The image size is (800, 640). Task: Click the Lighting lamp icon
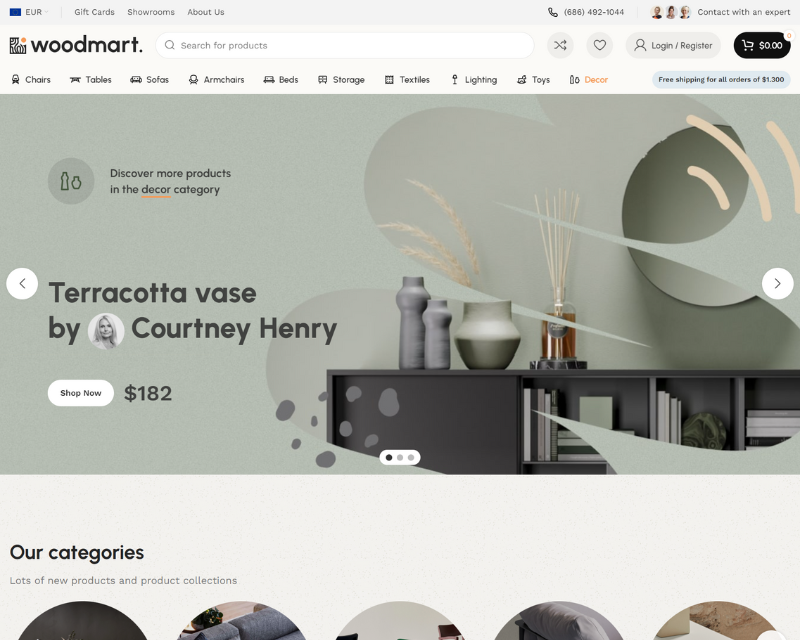click(x=455, y=80)
